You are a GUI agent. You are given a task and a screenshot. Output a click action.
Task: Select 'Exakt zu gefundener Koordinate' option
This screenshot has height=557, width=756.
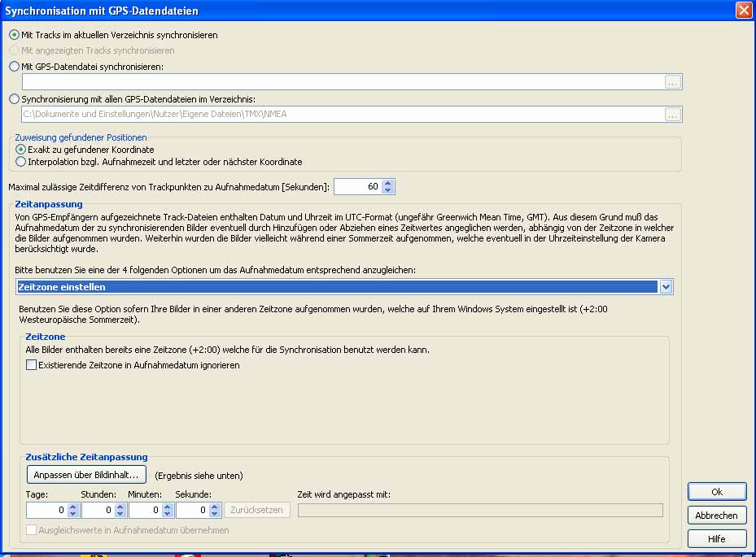[21, 150]
